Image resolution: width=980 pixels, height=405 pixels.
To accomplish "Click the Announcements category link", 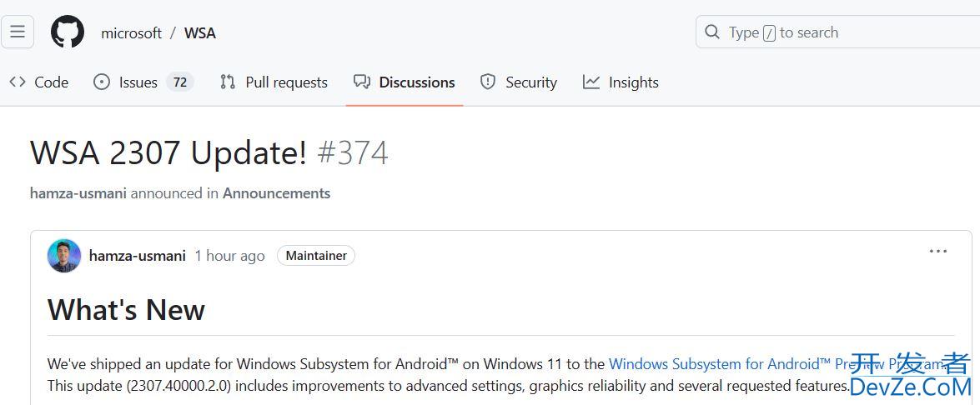I will (x=276, y=193).
